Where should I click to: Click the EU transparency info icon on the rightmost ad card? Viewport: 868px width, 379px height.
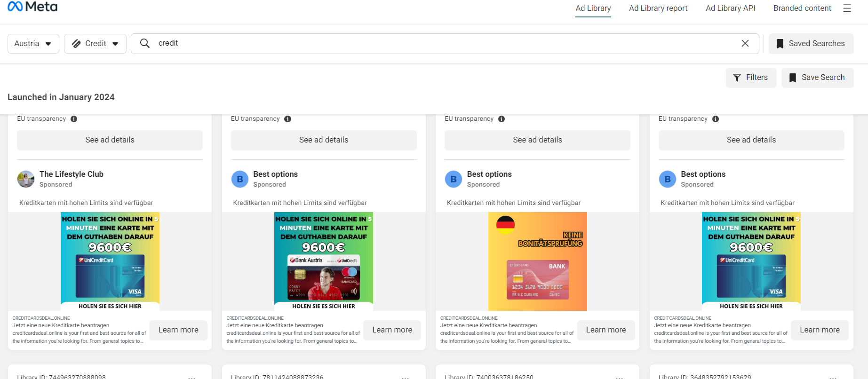[716, 119]
